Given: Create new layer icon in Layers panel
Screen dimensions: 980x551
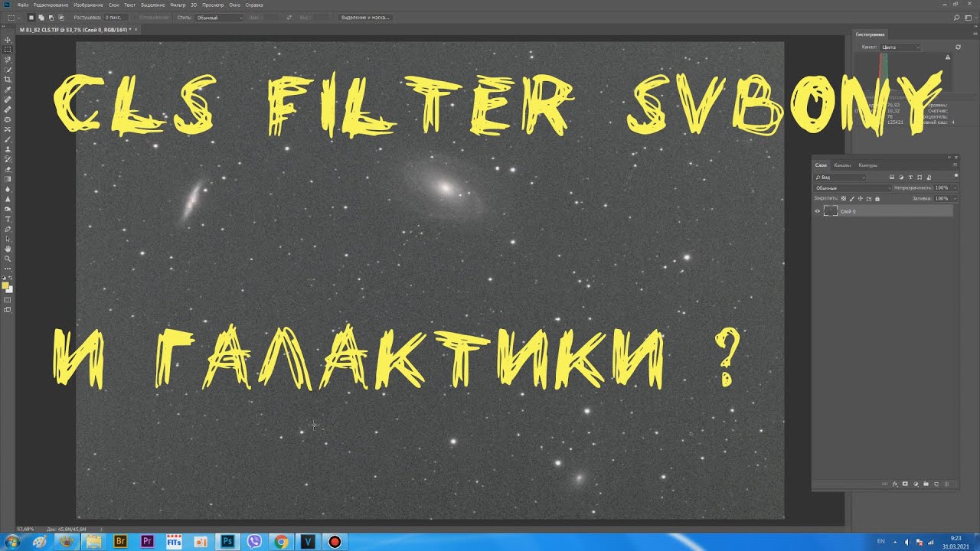Looking at the screenshot, I should [x=936, y=484].
